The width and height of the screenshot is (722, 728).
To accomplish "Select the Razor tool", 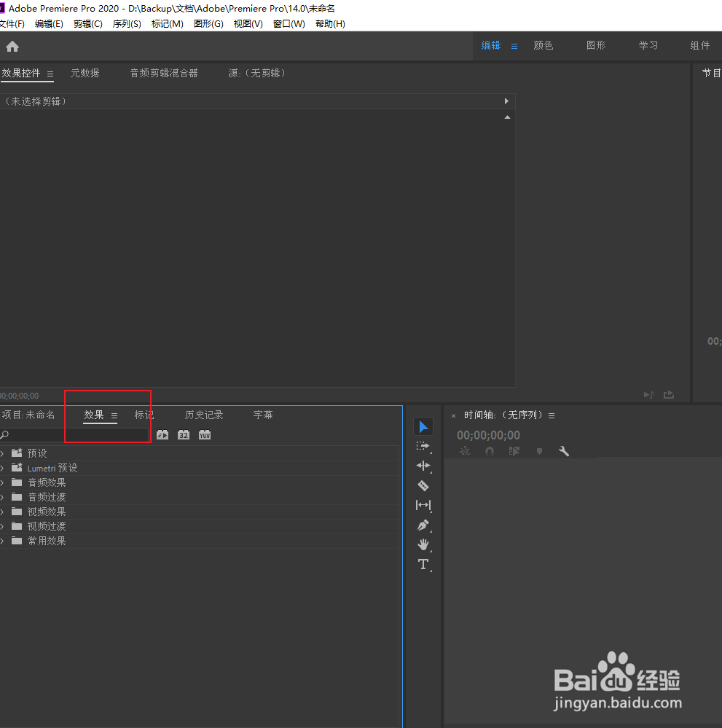I will tap(423, 485).
